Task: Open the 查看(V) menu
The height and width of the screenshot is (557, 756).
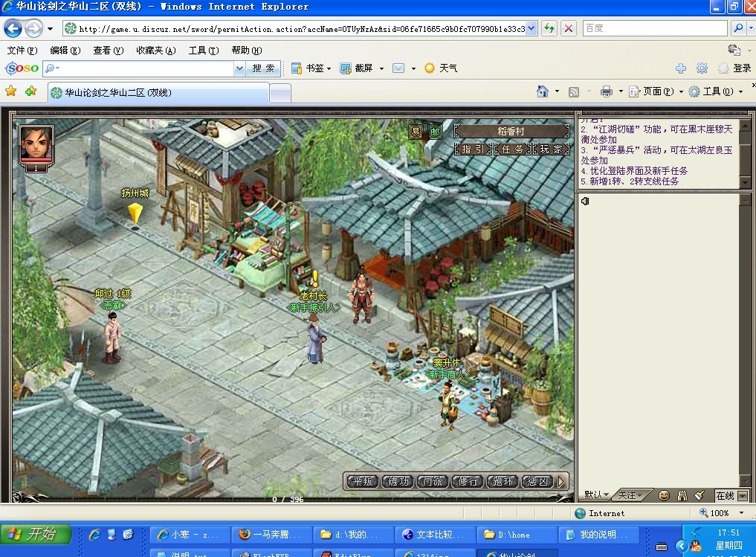Action: click(108, 50)
